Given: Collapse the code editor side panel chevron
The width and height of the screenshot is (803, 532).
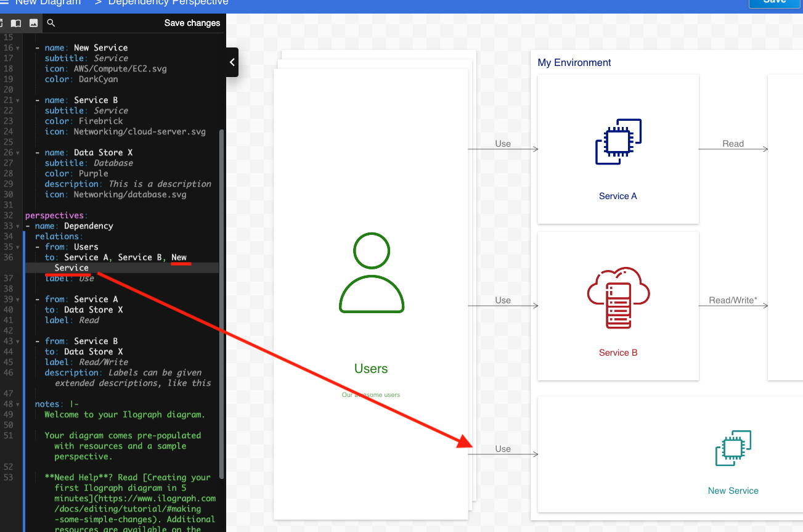Looking at the screenshot, I should click(x=232, y=62).
